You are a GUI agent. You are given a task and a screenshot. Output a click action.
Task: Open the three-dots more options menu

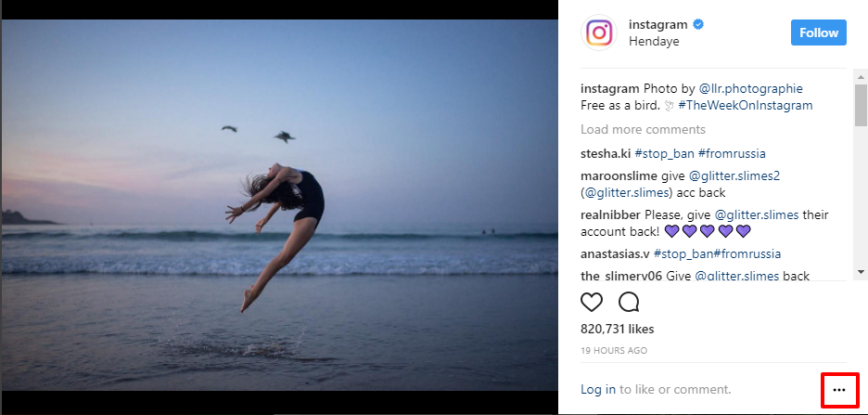839,390
